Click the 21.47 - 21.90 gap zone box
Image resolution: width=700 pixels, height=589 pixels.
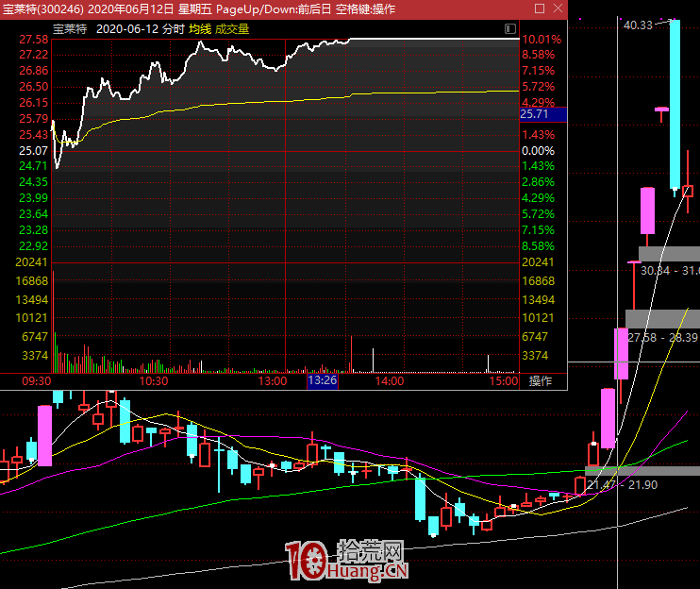click(x=642, y=470)
